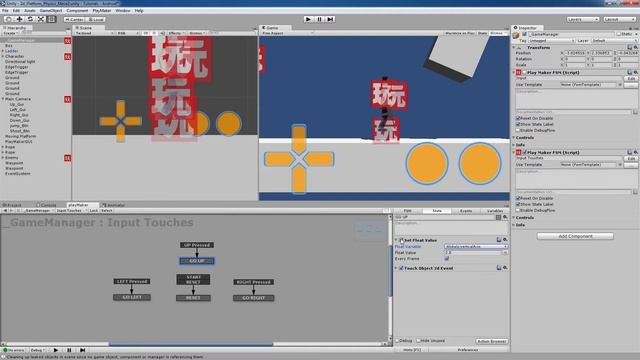Start Play mode in Unity
640x360 pixels.
309,19
